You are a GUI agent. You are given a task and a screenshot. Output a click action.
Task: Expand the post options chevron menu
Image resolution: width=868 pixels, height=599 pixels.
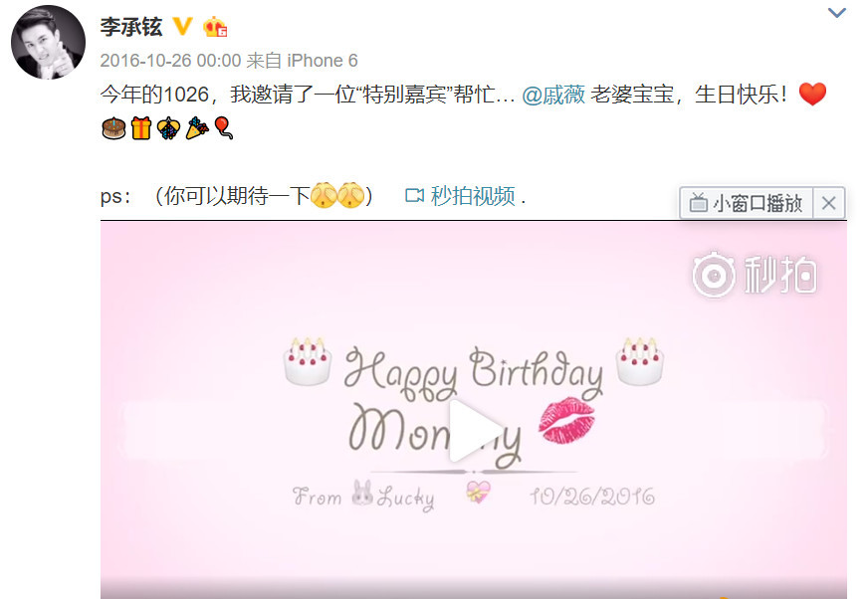tap(836, 12)
